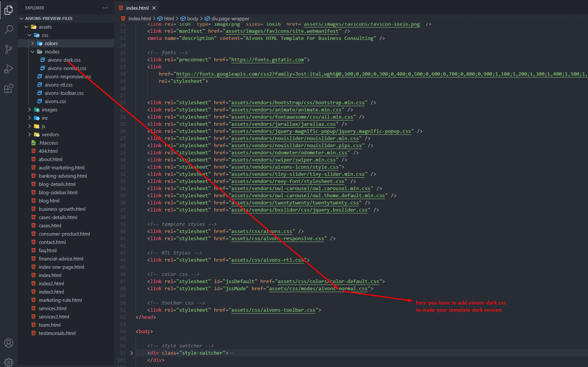
Task: Open the Extensions view icon
Action: pyautogui.click(x=8, y=89)
